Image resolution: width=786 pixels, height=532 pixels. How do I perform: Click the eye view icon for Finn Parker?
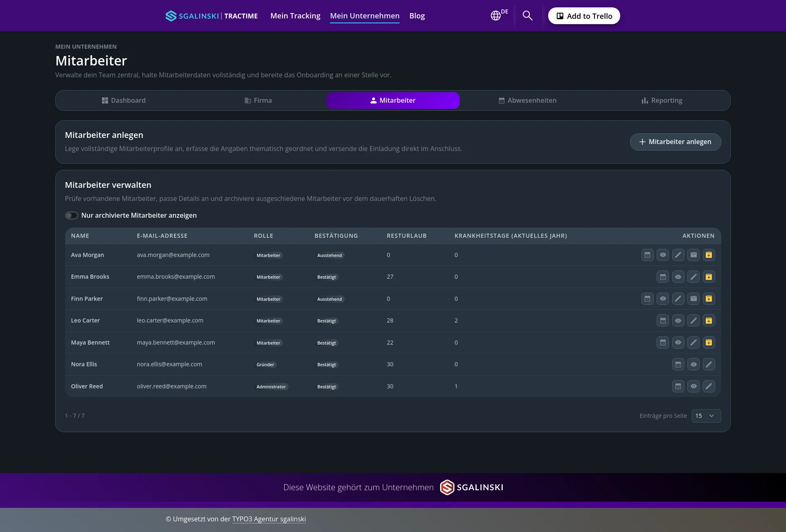pyautogui.click(x=663, y=299)
